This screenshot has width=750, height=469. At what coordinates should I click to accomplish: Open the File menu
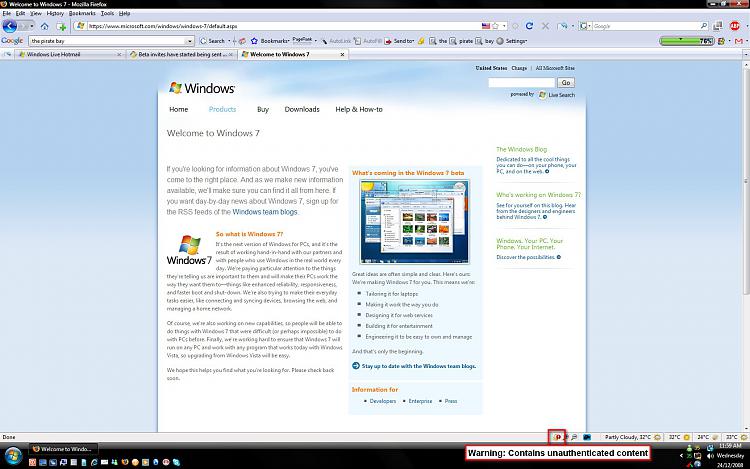[6, 13]
